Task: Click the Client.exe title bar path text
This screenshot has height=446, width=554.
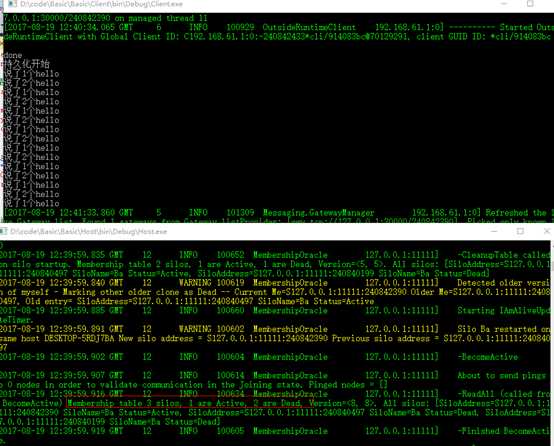Action: tap(101, 4)
